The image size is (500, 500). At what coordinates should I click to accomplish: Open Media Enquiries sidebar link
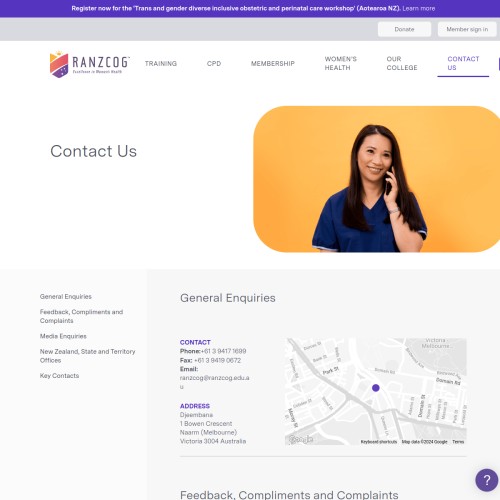pos(63,336)
